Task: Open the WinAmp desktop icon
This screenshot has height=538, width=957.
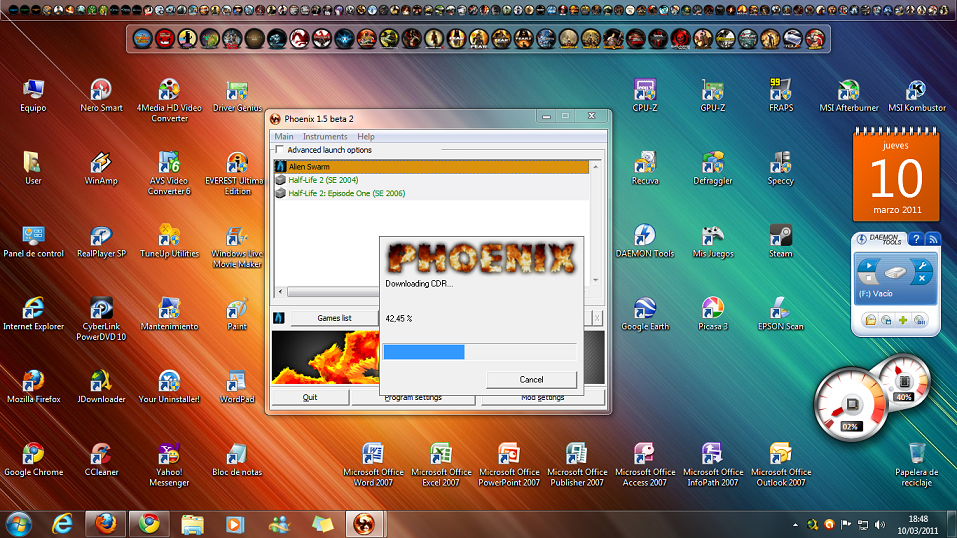Action: click(x=101, y=168)
